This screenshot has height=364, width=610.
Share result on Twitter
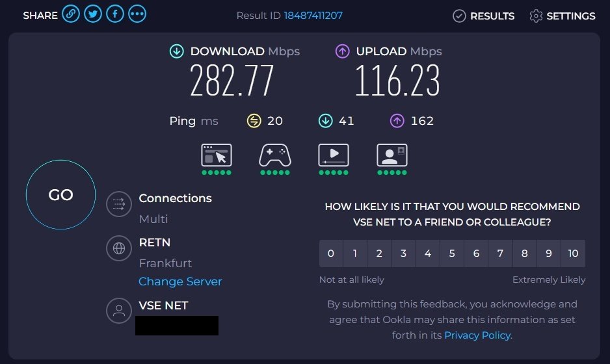point(93,14)
